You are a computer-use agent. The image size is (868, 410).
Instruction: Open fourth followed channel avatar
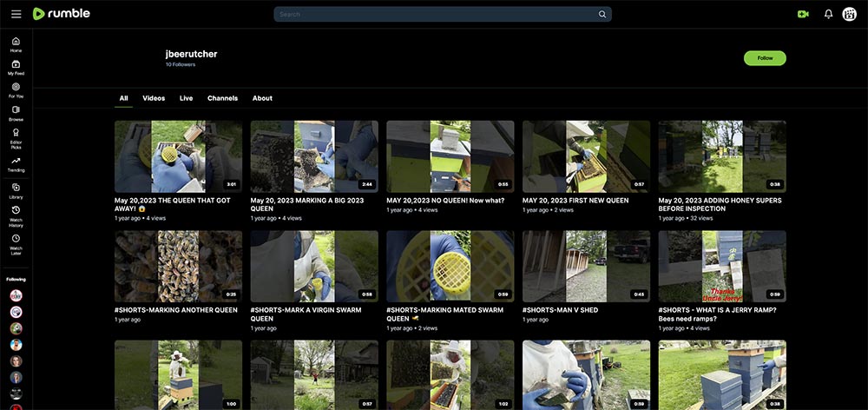[x=16, y=345]
